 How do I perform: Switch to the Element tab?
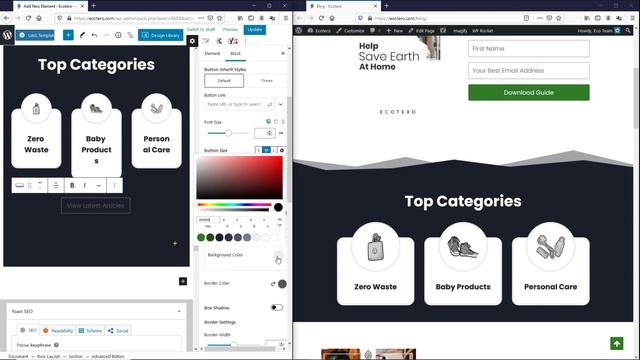point(212,53)
